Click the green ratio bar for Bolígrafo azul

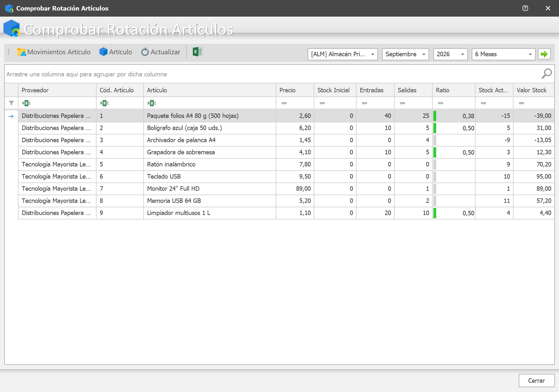click(x=435, y=128)
